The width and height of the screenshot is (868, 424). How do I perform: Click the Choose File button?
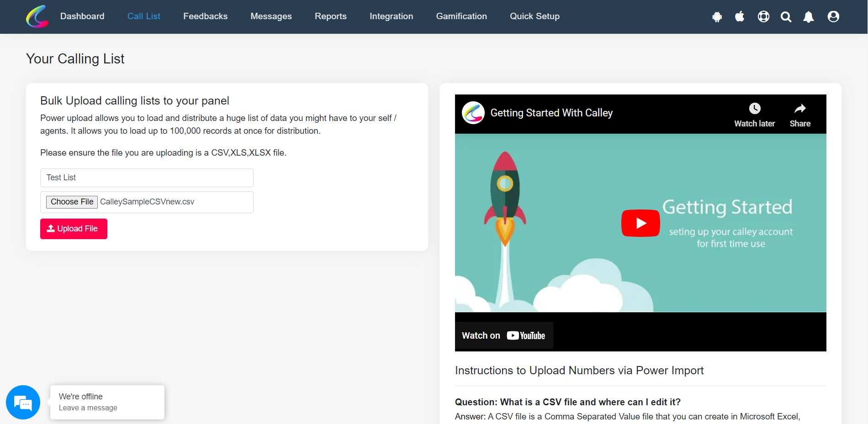tap(72, 202)
